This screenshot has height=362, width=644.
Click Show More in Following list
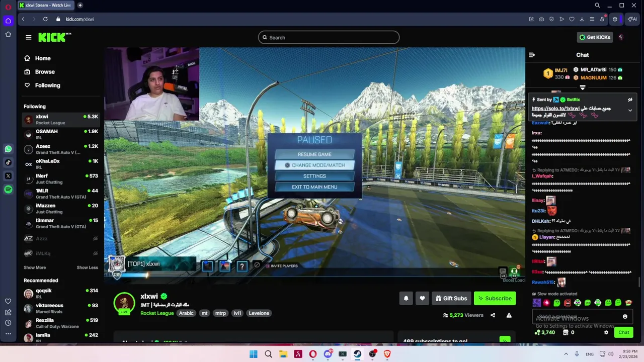click(x=35, y=267)
